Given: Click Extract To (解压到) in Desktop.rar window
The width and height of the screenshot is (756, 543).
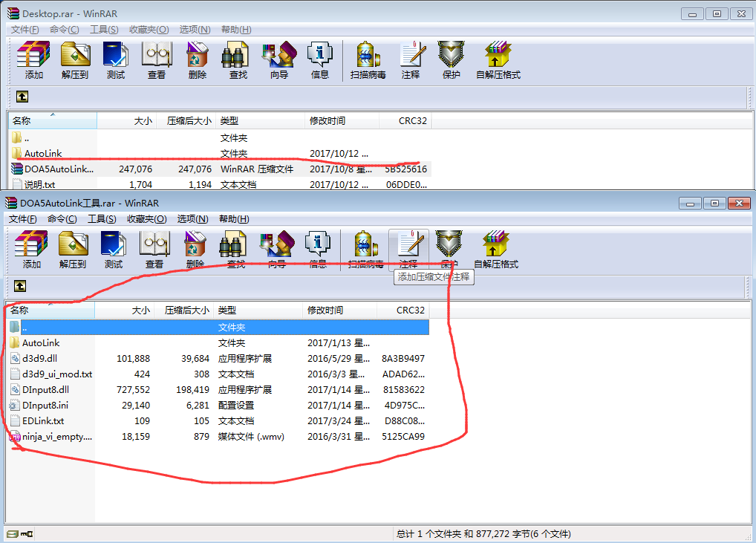Looking at the screenshot, I should (75, 60).
